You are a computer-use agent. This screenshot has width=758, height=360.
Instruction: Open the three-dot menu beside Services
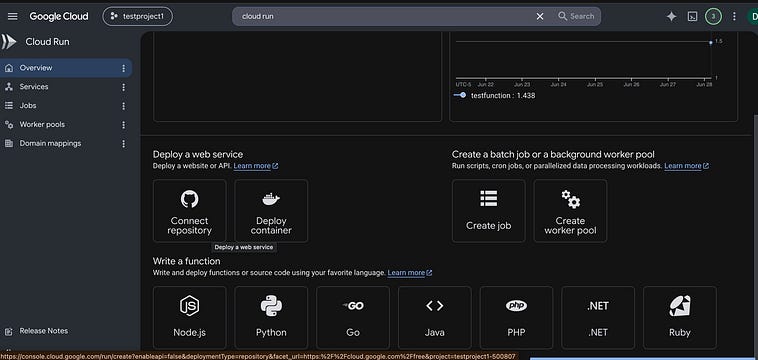click(x=123, y=87)
